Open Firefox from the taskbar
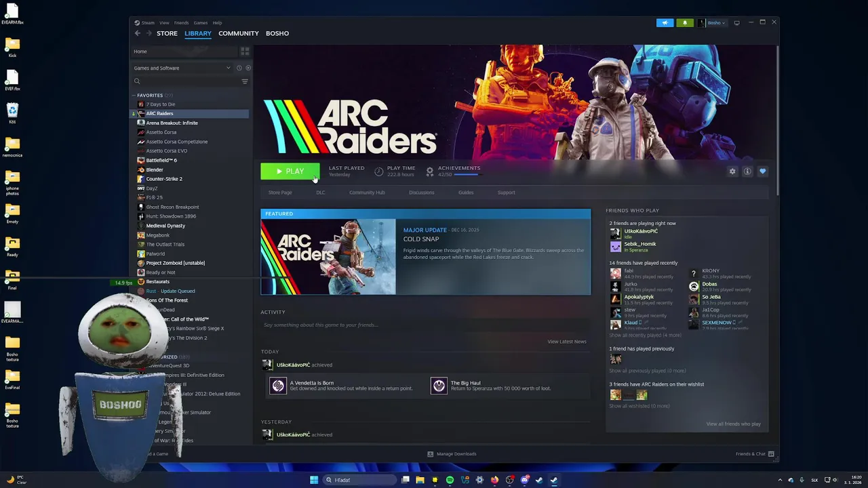 coord(494,480)
